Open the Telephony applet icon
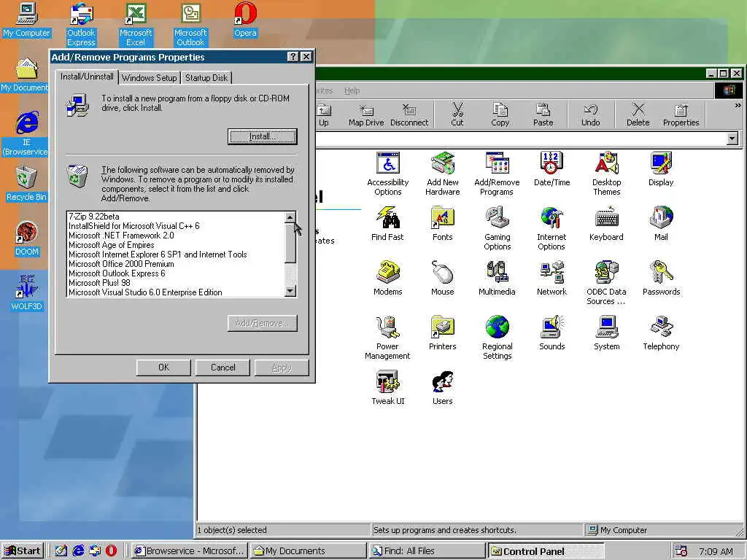The image size is (747, 560). coord(661,333)
